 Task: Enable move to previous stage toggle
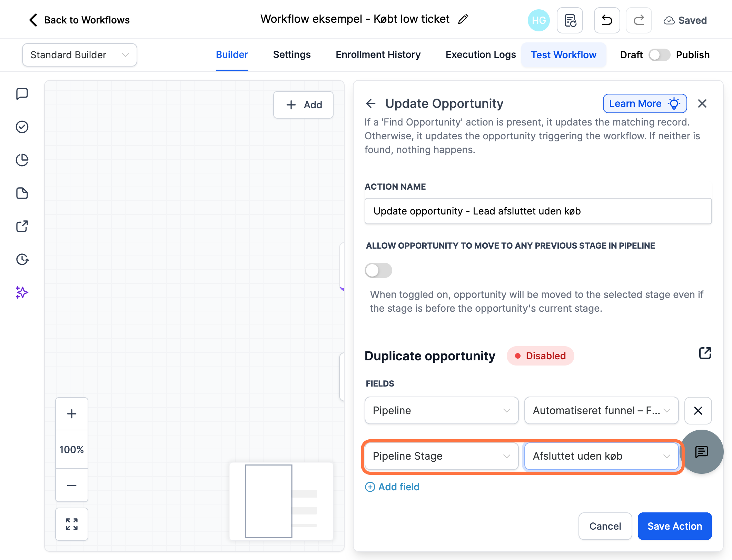378,270
